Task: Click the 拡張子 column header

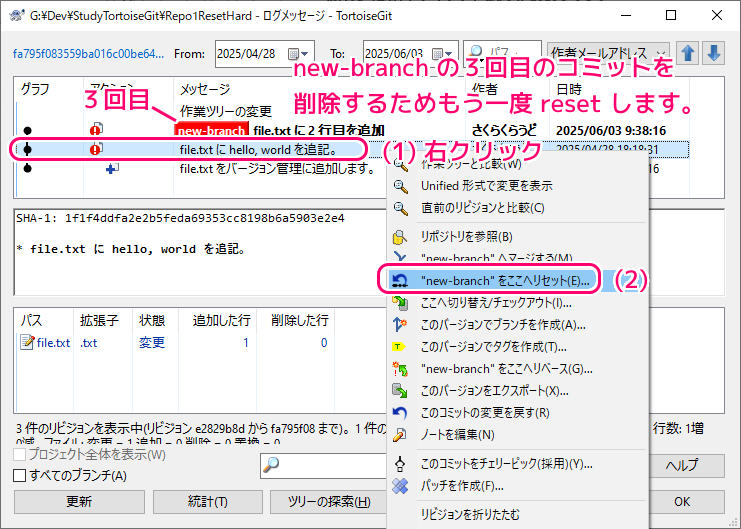Action: tap(103, 321)
